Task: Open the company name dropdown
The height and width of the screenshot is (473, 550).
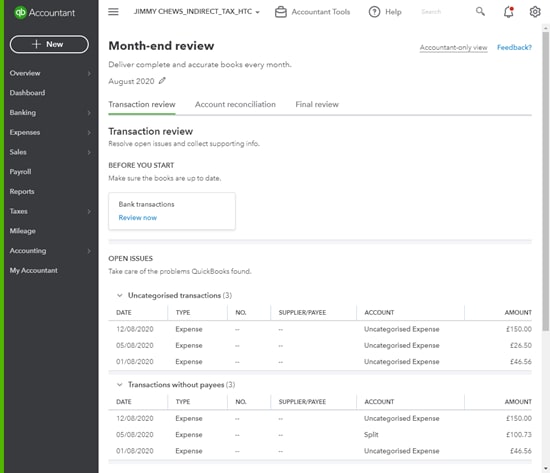Action: (x=196, y=12)
